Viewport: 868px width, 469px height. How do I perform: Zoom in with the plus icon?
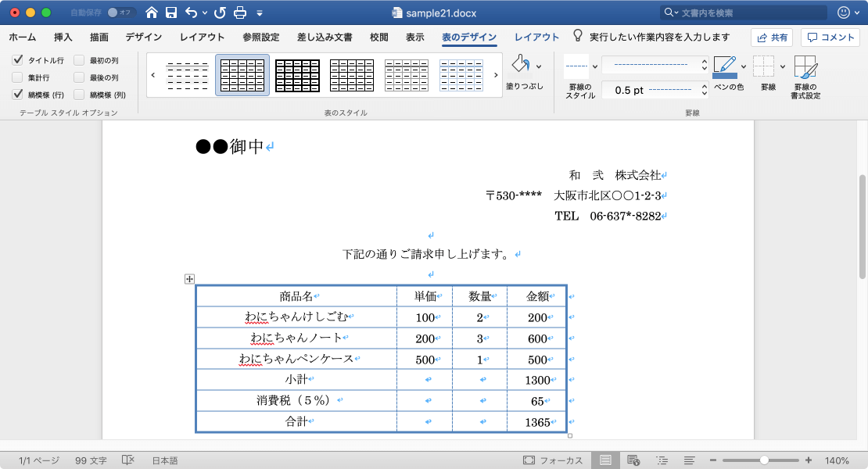[809, 460]
